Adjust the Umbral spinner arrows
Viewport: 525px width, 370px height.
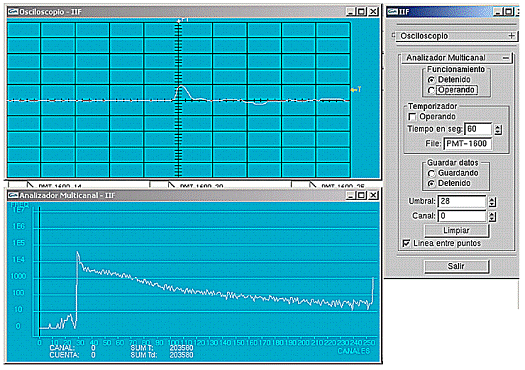click(x=492, y=202)
